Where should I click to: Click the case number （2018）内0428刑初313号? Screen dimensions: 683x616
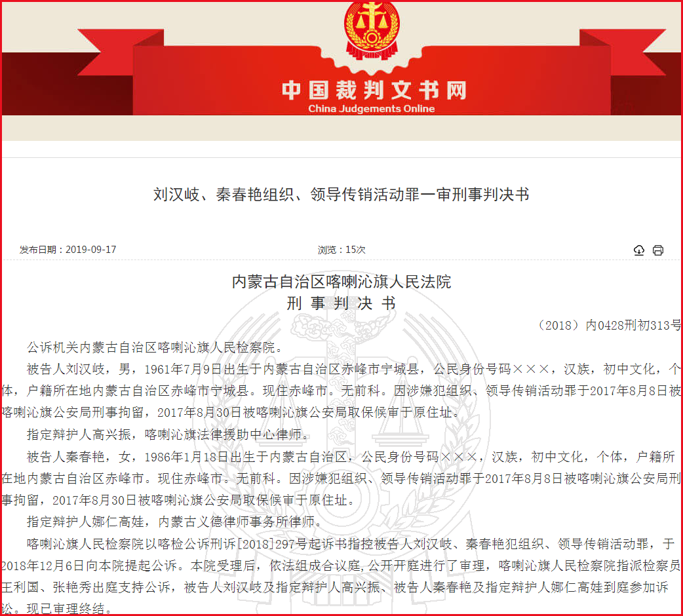(x=608, y=325)
